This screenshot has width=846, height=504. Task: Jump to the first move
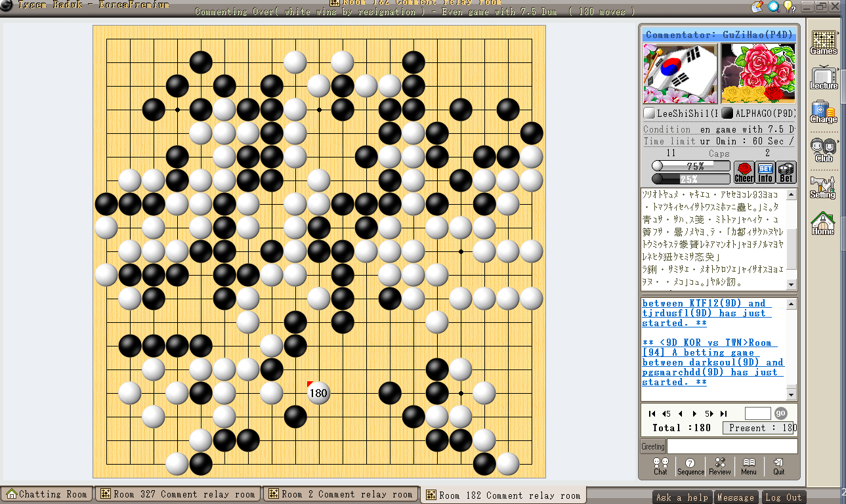[652, 413]
